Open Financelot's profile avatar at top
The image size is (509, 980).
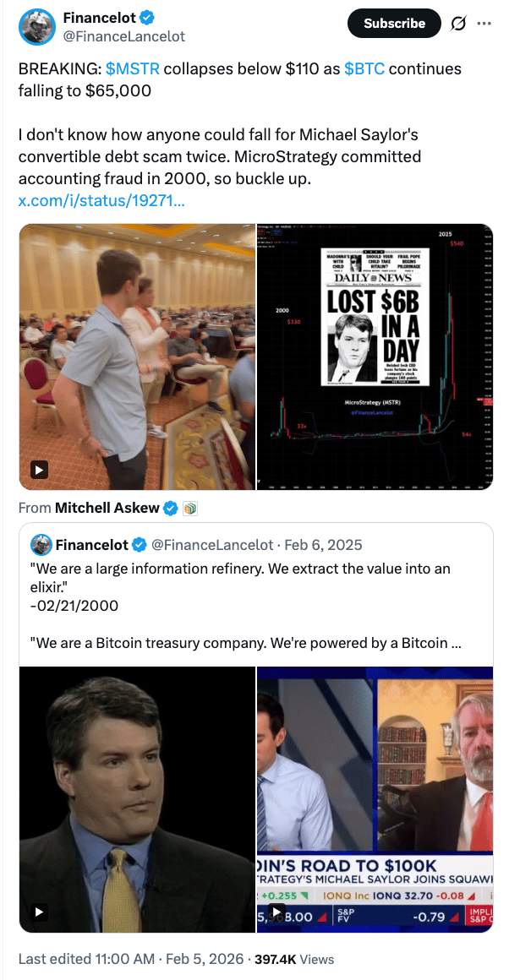37,26
